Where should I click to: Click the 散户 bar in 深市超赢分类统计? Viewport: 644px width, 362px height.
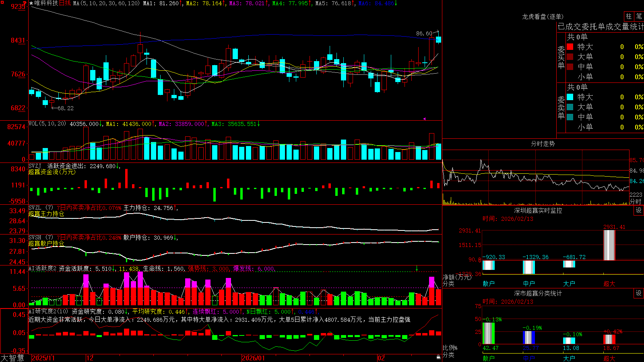click(488, 333)
